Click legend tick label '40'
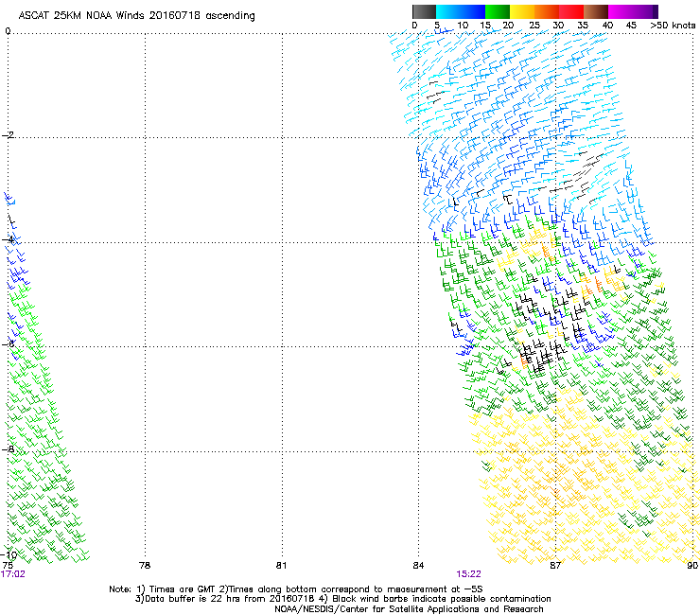Screen dimensions: 700x615 click(607, 26)
